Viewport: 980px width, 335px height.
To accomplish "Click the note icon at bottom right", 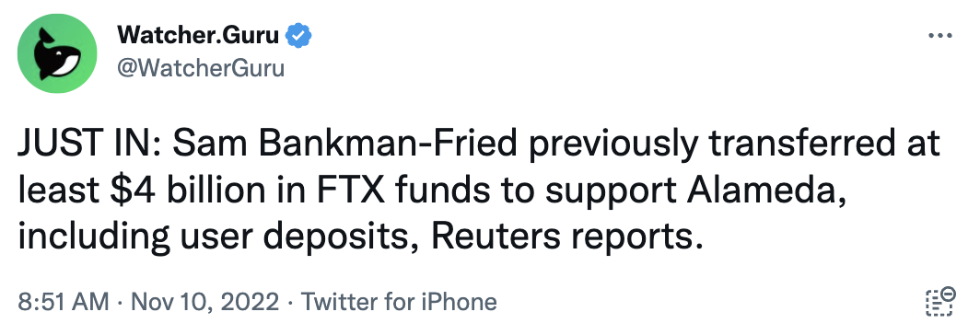I will [x=939, y=302].
